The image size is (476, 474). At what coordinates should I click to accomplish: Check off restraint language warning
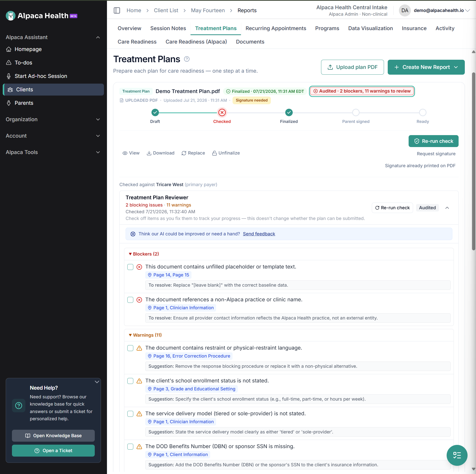(130, 348)
